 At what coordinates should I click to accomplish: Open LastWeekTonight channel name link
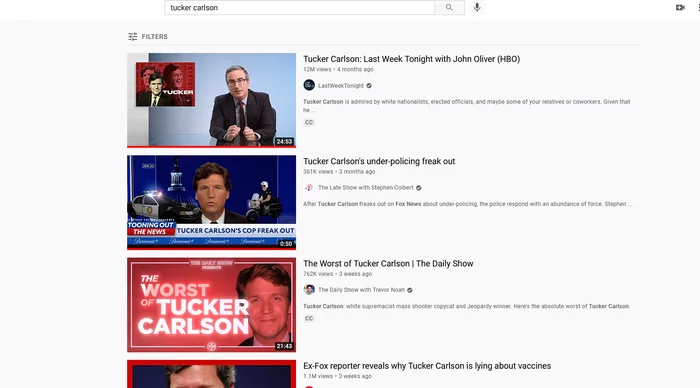[x=341, y=86]
